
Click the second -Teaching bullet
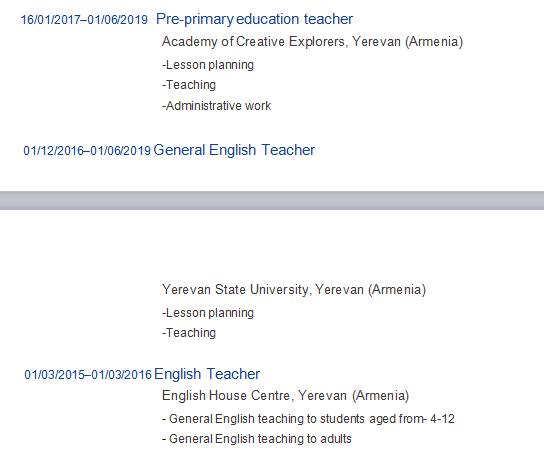click(x=189, y=333)
